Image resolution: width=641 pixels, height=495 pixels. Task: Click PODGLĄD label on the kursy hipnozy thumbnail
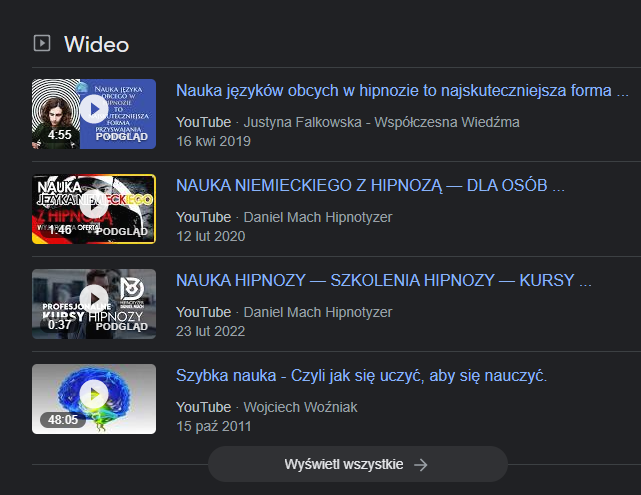(x=122, y=327)
